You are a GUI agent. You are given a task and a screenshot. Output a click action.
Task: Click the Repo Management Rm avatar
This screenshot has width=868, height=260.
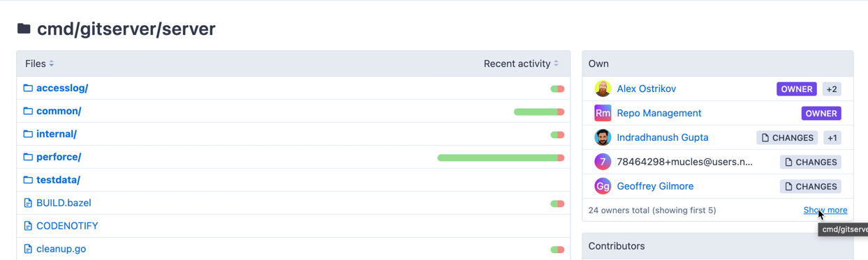tap(603, 113)
